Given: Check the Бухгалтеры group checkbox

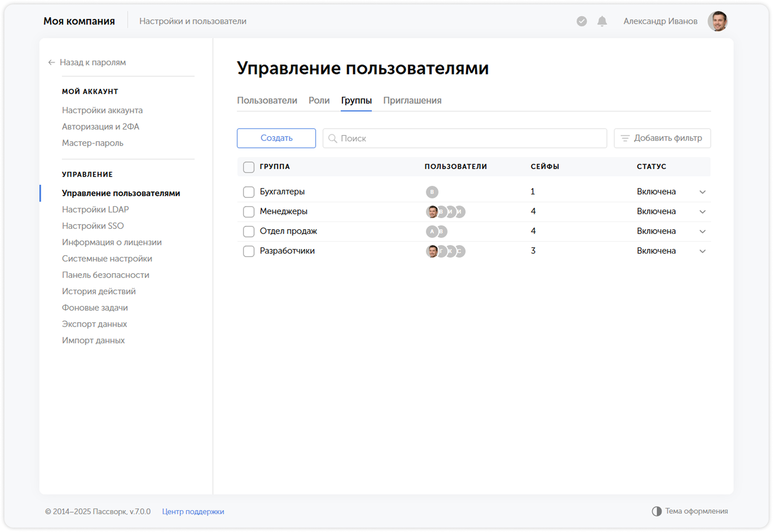Looking at the screenshot, I should tap(249, 192).
